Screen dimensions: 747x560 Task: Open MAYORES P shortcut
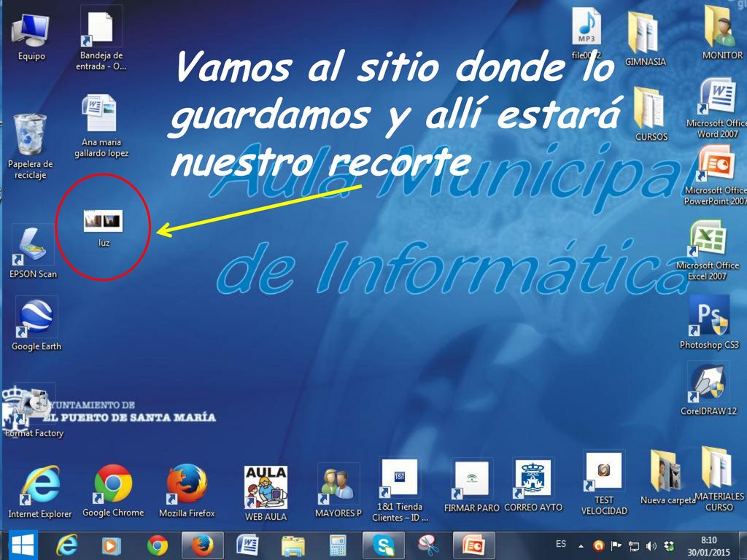click(338, 492)
